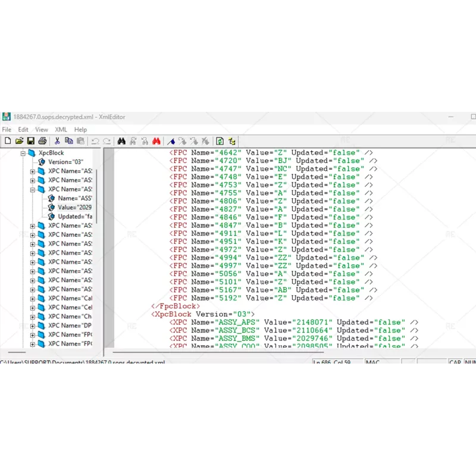Screen dimensions: 476x476
Task: Open the Find binoculars tool
Action: (121, 140)
